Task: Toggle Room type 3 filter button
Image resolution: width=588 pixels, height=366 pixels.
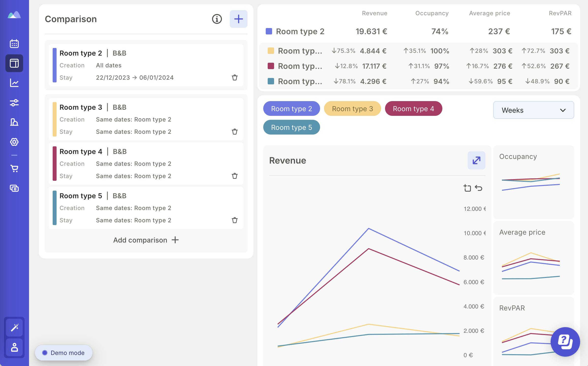Action: (352, 109)
